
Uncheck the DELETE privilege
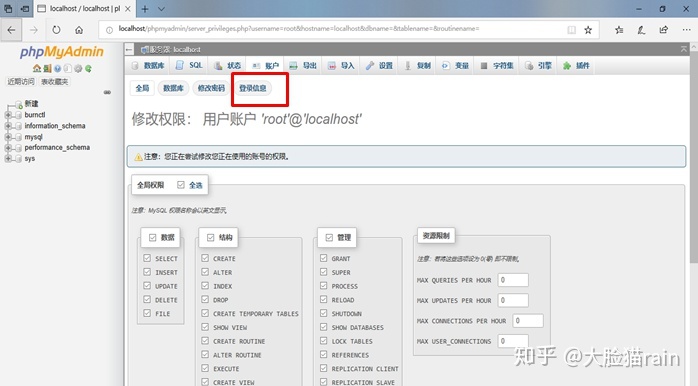[147, 299]
